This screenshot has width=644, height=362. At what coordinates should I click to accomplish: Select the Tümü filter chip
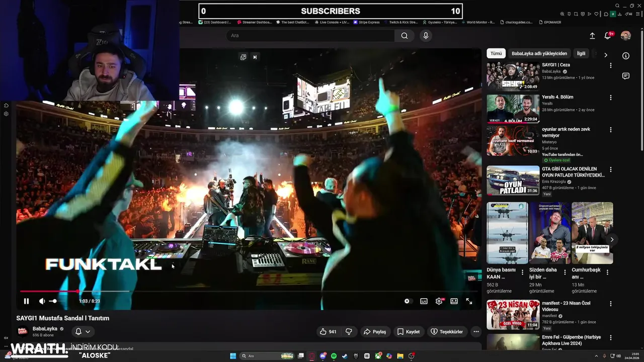click(x=496, y=53)
